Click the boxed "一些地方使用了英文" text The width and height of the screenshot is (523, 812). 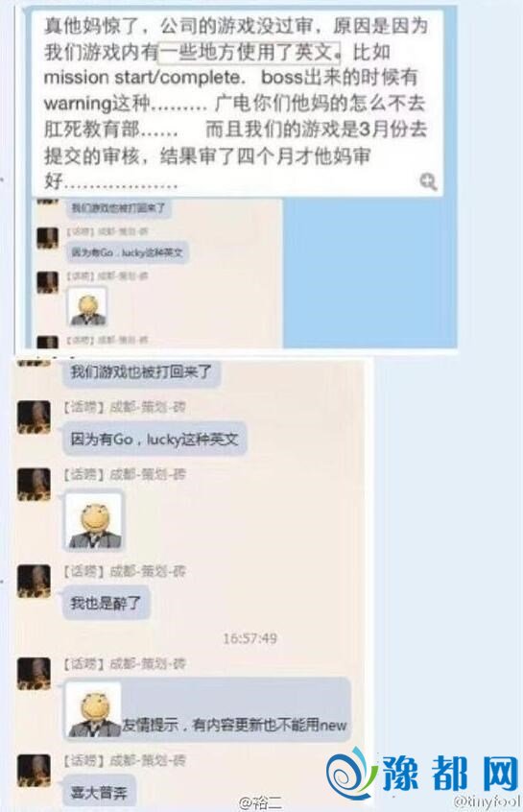250,51
